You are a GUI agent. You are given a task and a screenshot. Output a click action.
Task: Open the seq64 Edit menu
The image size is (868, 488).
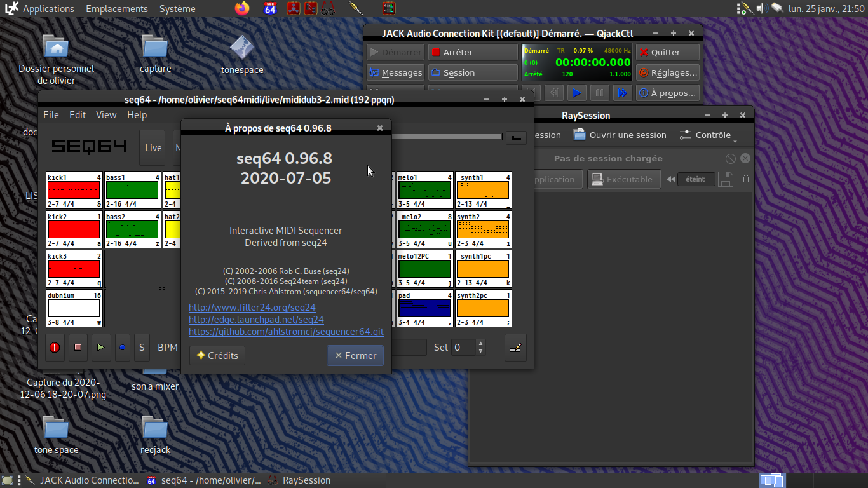(78, 115)
